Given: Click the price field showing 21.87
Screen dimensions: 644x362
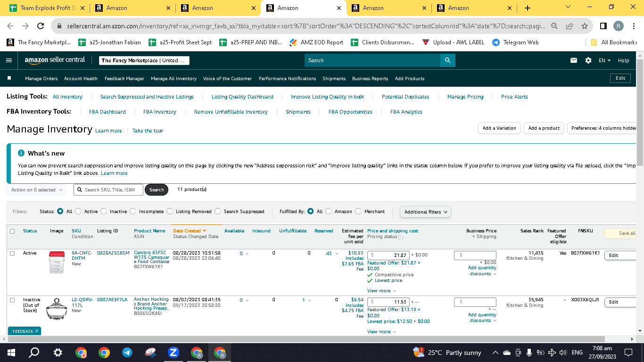Looking at the screenshot, I should point(388,255).
